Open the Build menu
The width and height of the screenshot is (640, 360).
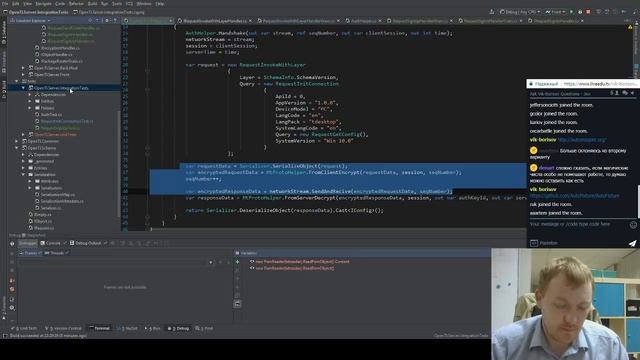[x=93, y=4]
